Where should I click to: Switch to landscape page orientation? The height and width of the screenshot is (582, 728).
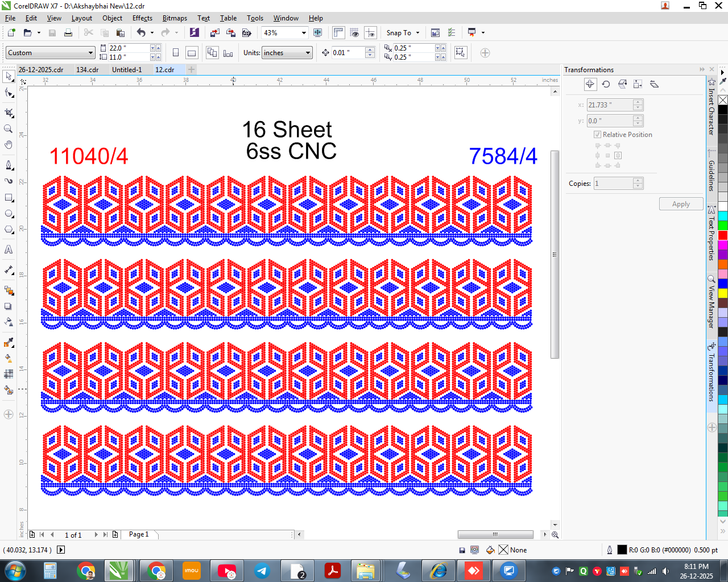[192, 53]
